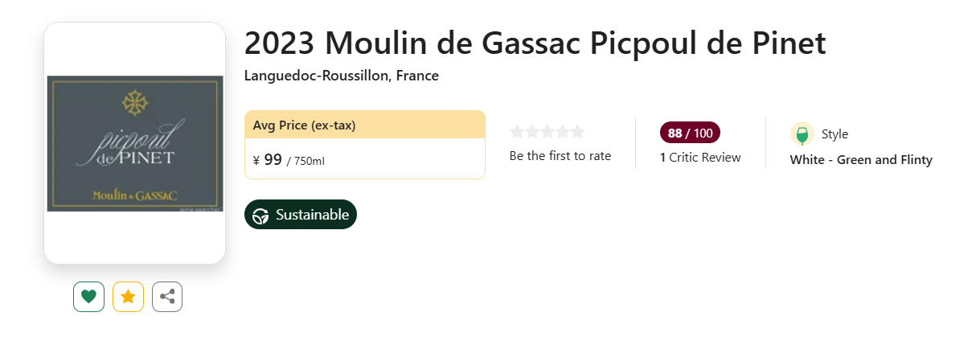The image size is (980, 337).
Task: Click the Languedoc-Roussillon, France region link
Action: [x=342, y=76]
